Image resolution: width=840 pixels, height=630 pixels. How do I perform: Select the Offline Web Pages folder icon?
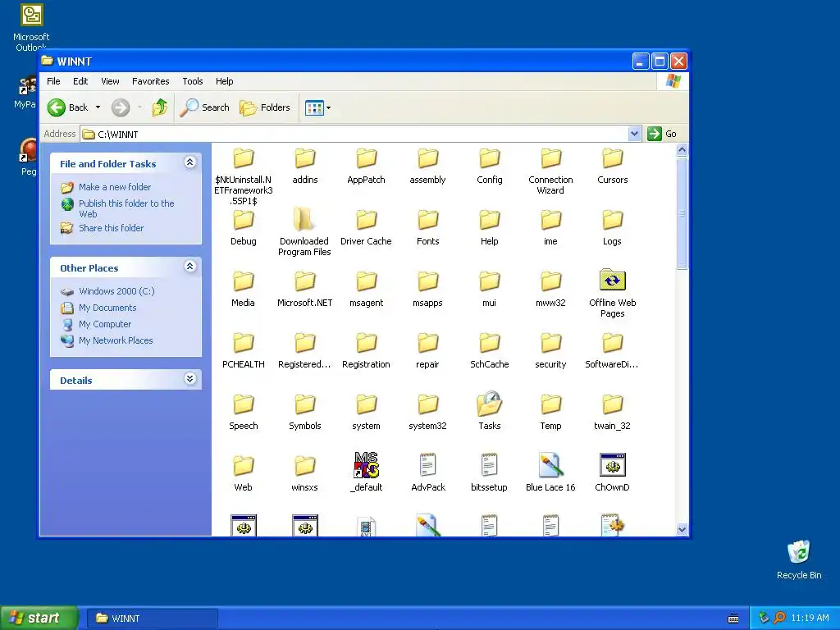612,281
